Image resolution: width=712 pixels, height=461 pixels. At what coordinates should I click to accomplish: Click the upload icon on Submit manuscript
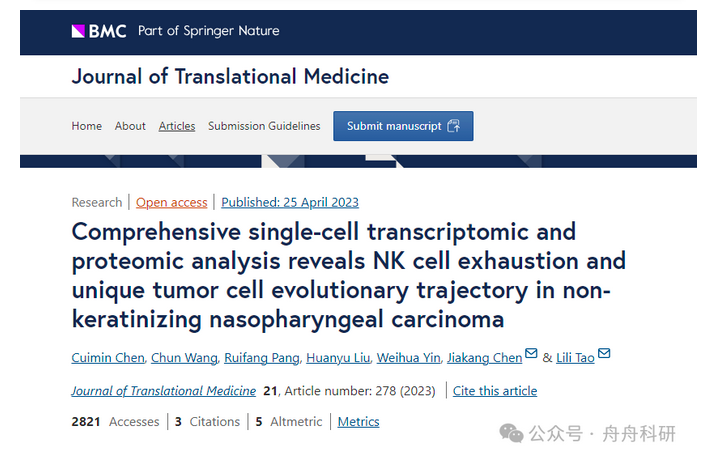pos(454,126)
